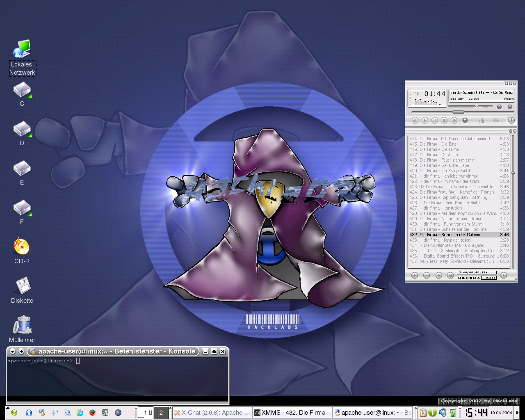Open the Lokales Netzwerk desktop icon
The image size is (525, 420).
[22, 49]
